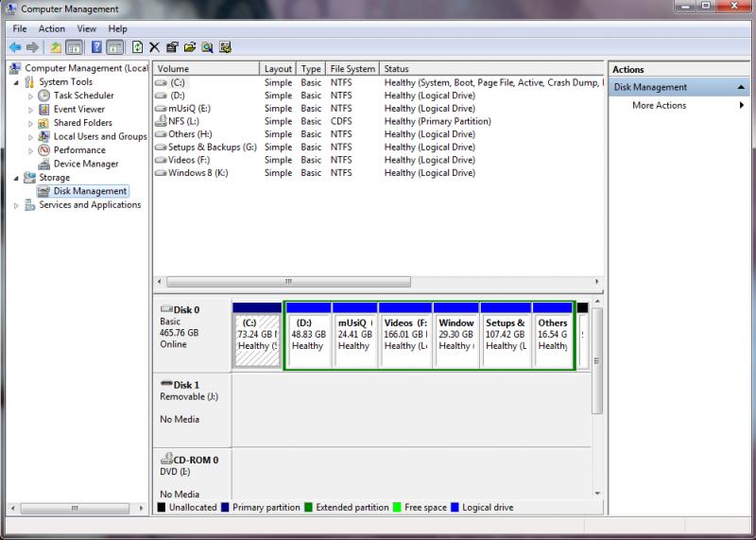Screen dimensions: 756x540
Task: Click More Actions in the Actions pane
Action: coord(660,105)
